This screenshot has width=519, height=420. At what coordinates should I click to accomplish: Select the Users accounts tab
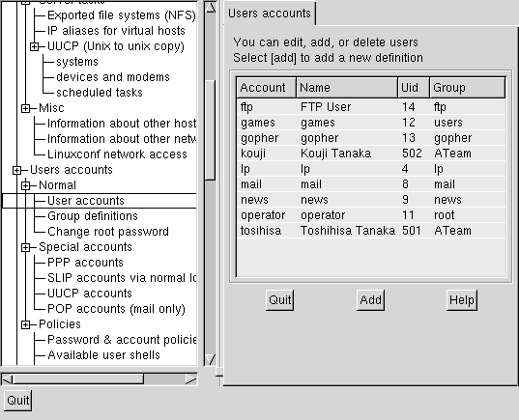coord(270,14)
